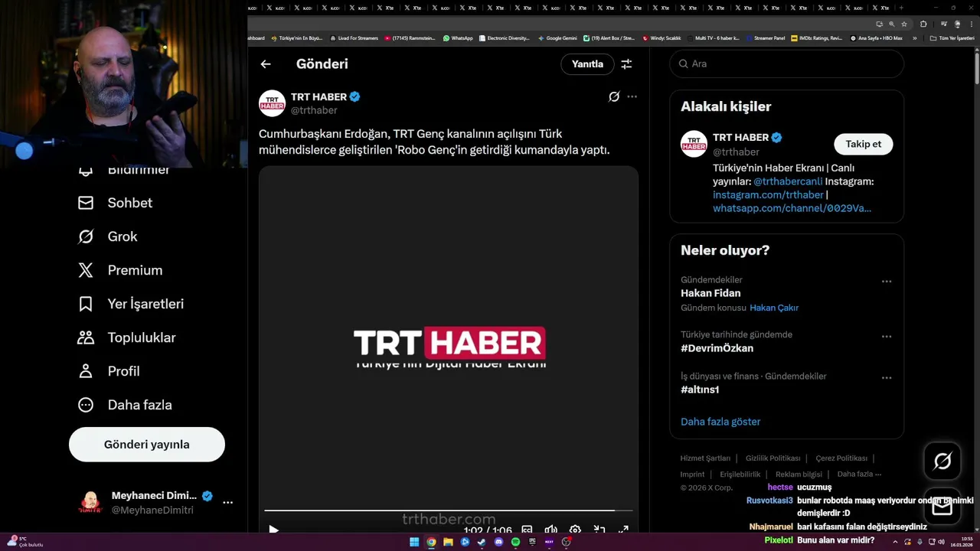Screen dimensions: 980x551
Task: Open Discord from the taskbar
Action: pos(498,542)
